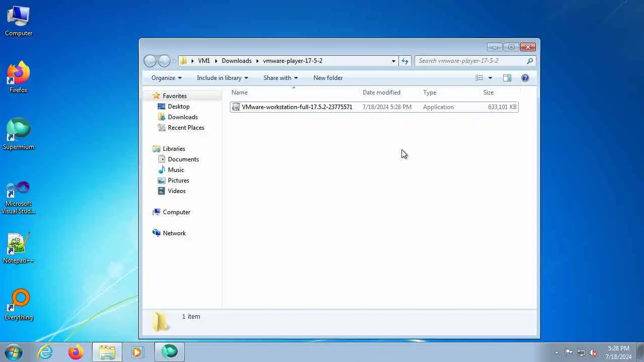Expand view options dropdown arrow
This screenshot has height=362, width=644.
tap(490, 78)
